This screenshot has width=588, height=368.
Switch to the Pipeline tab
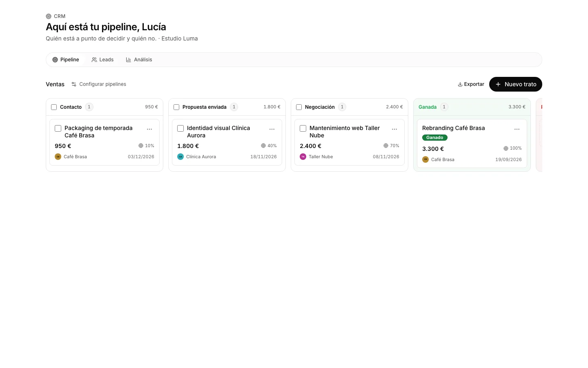66,60
